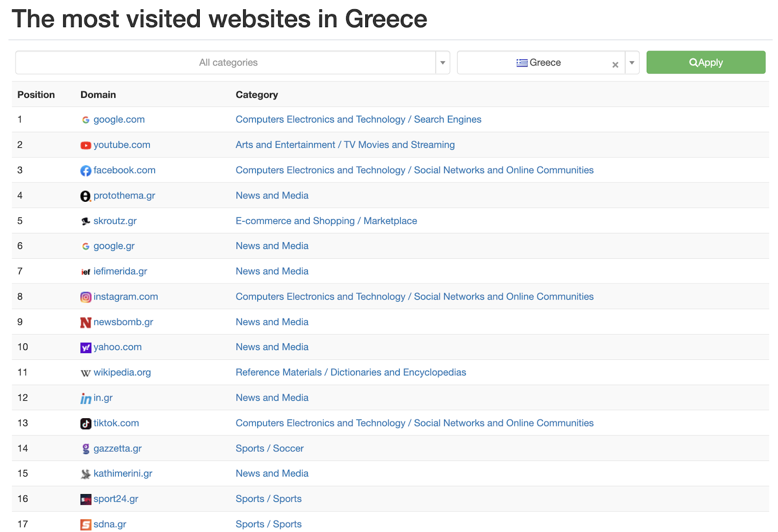Viewport: 778px width, 532px height.
Task: Open the protothema.gr domain link
Action: tap(124, 195)
